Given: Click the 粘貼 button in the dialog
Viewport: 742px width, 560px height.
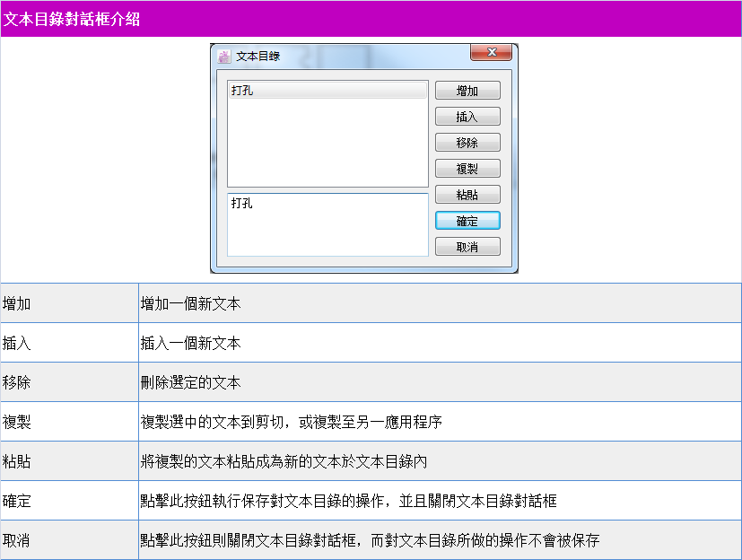Looking at the screenshot, I should pyautogui.click(x=467, y=195).
